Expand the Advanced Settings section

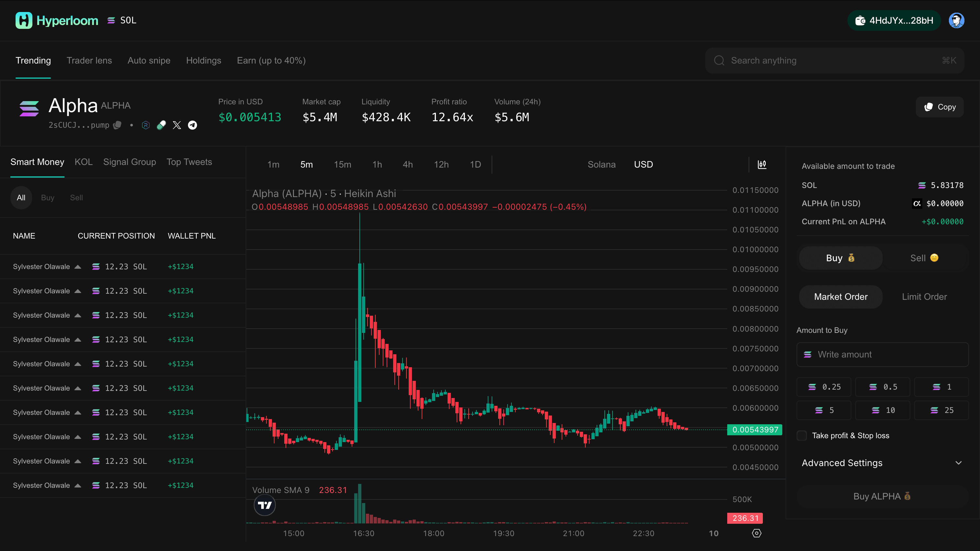882,463
